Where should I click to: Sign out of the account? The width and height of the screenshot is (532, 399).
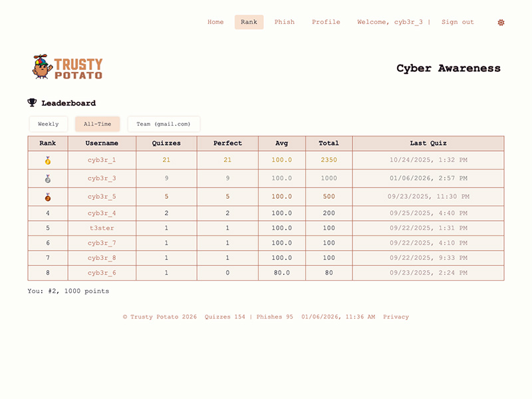pyautogui.click(x=458, y=22)
